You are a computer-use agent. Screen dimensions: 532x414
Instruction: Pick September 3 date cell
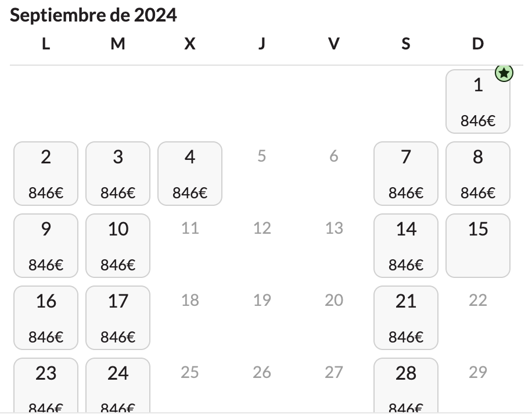(118, 173)
